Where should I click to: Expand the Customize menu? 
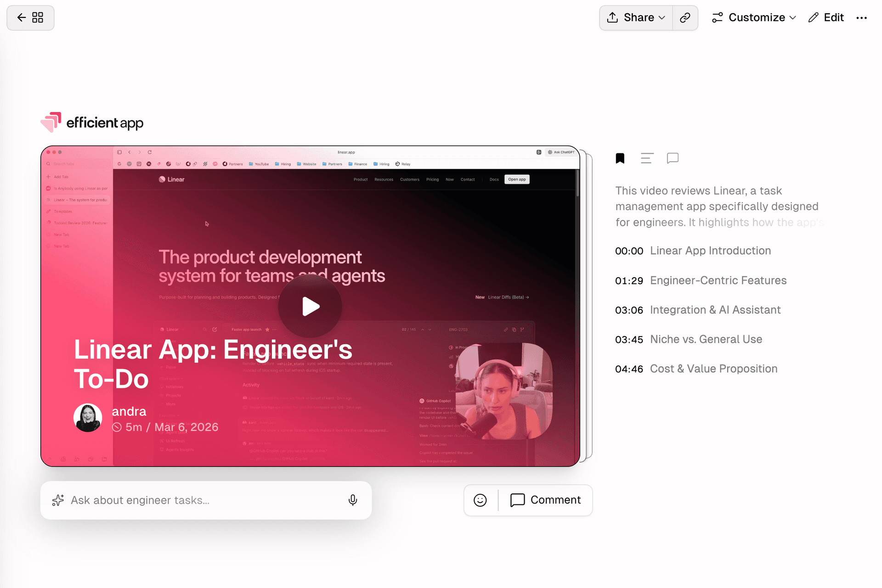tap(754, 18)
